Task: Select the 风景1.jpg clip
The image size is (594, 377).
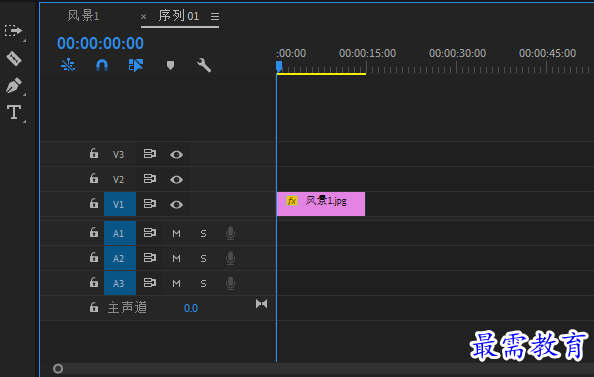Action: tap(321, 204)
